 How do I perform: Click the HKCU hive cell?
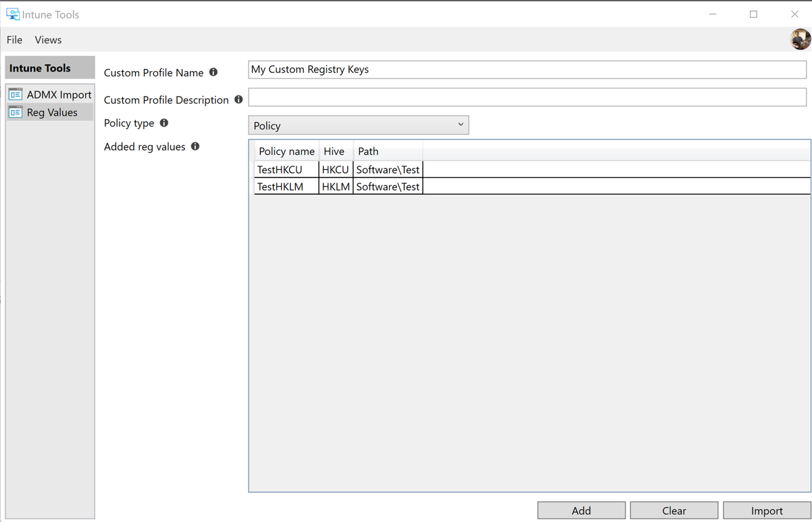(336, 169)
